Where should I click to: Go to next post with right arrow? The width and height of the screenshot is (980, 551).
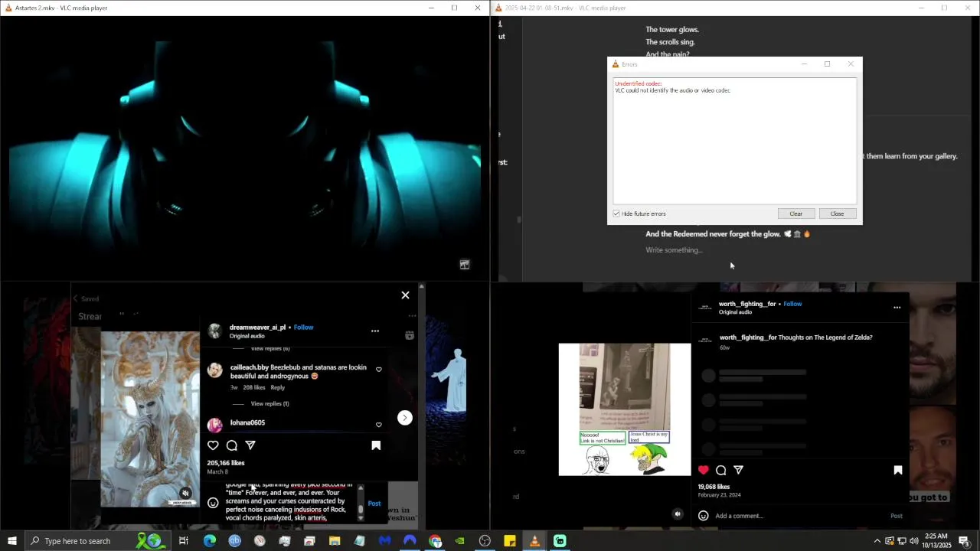coord(405,418)
